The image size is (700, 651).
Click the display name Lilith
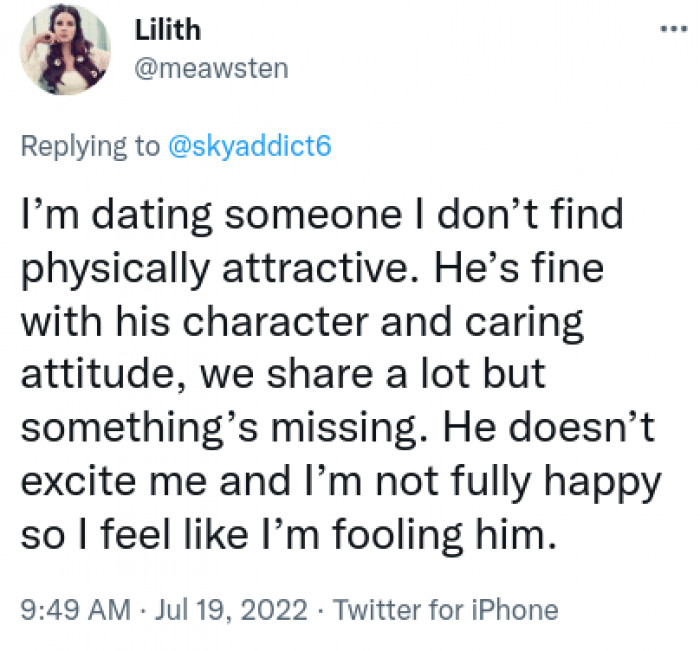tap(167, 29)
